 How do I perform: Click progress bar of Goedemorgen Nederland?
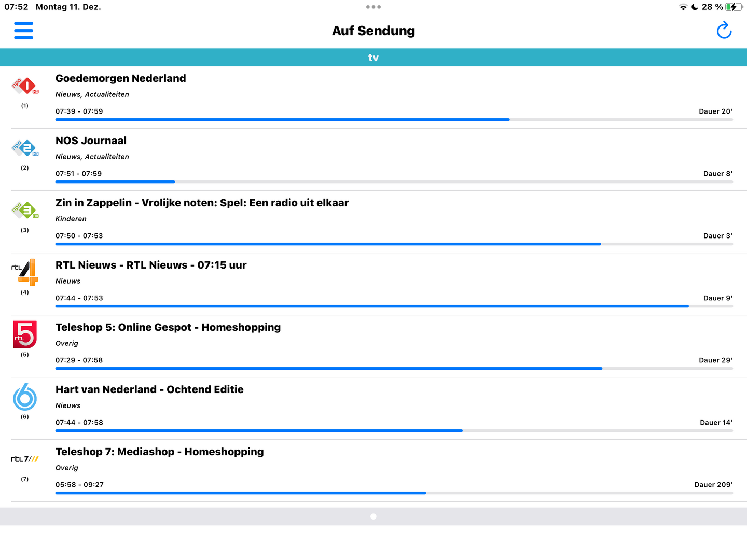coord(394,120)
